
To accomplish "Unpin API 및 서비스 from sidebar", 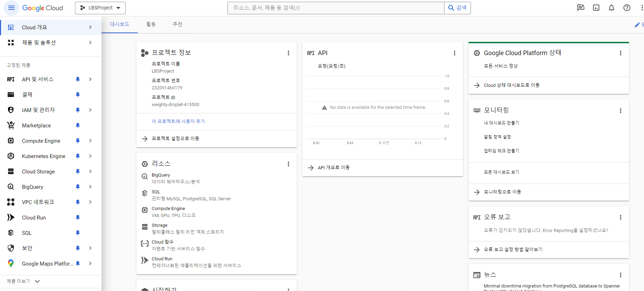I will (x=78, y=79).
